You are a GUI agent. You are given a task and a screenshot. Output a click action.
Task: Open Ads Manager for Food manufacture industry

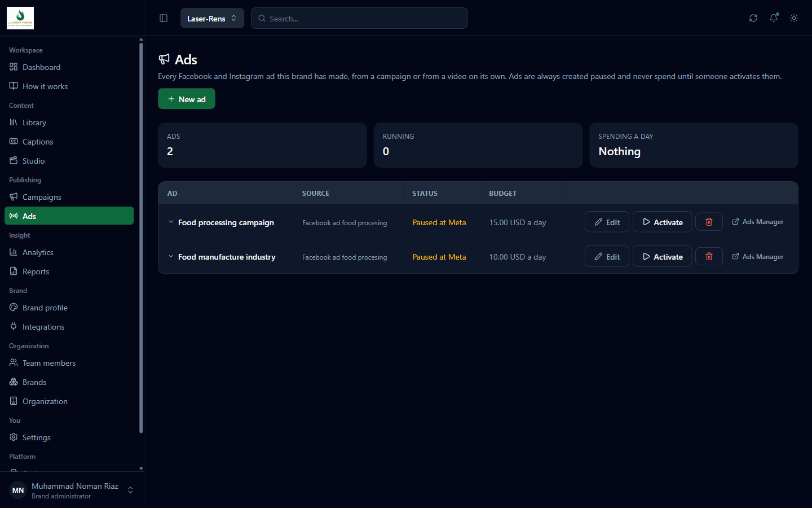[x=758, y=257]
